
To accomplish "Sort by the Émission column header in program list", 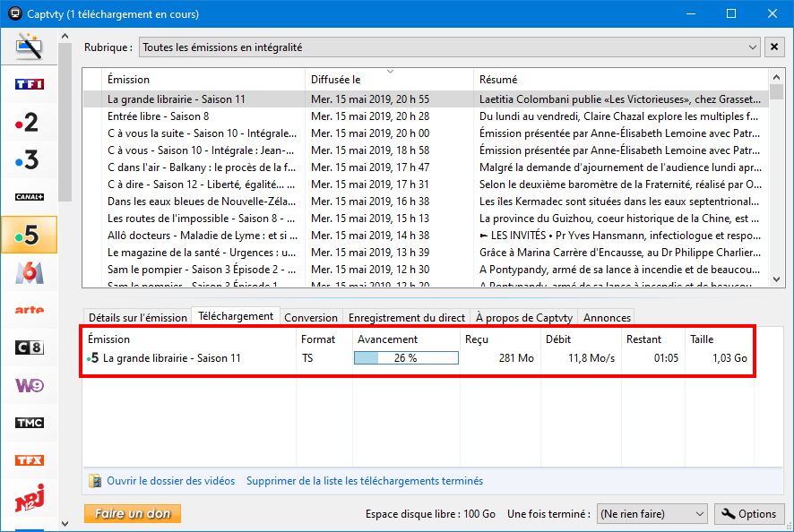I will [203, 80].
